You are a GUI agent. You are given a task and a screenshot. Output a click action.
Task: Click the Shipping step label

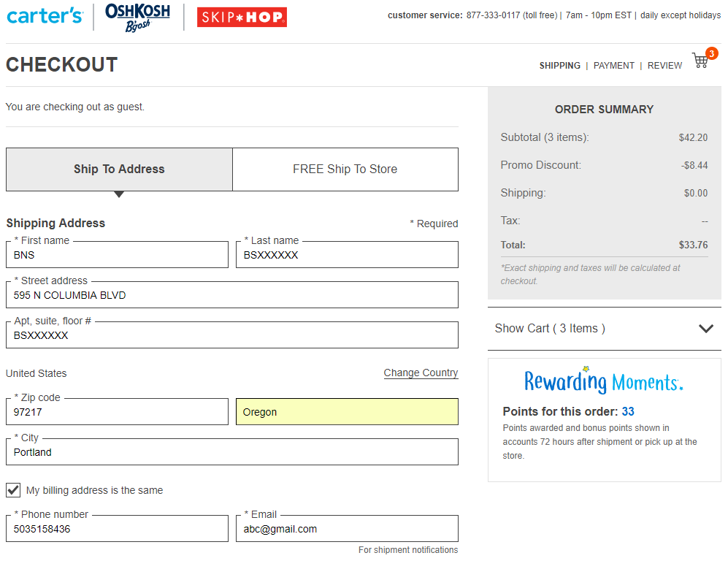coord(559,66)
